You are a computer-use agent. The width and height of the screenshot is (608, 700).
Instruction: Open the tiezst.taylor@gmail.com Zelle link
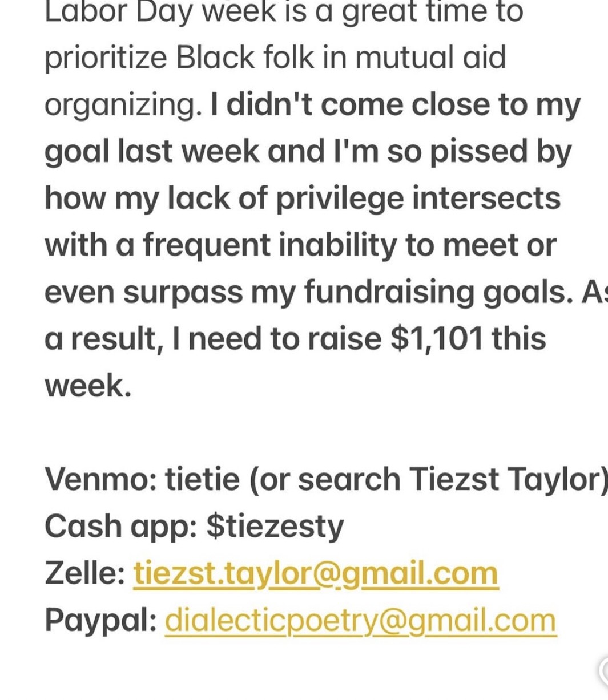click(x=316, y=573)
